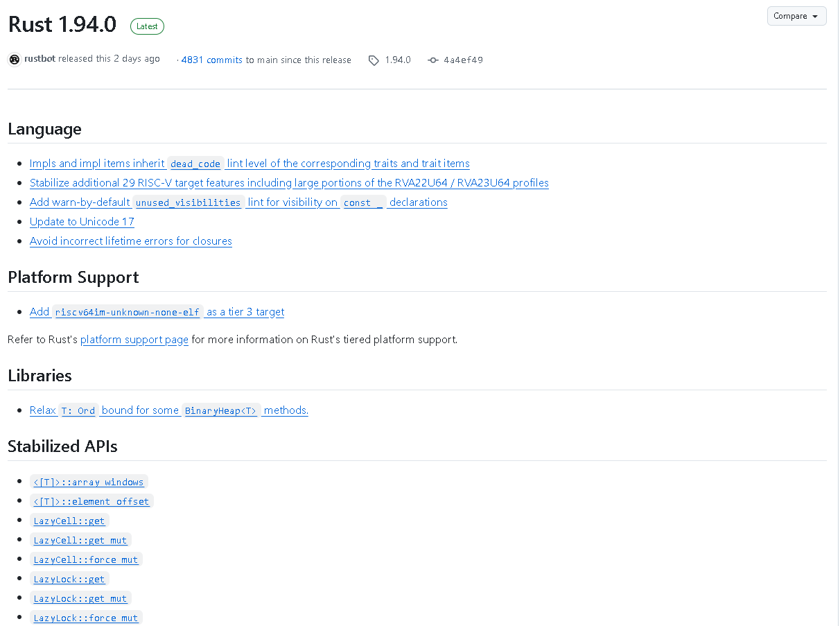This screenshot has width=840, height=626.
Task: Open the LazyCell::get API link
Action: pyautogui.click(x=69, y=521)
